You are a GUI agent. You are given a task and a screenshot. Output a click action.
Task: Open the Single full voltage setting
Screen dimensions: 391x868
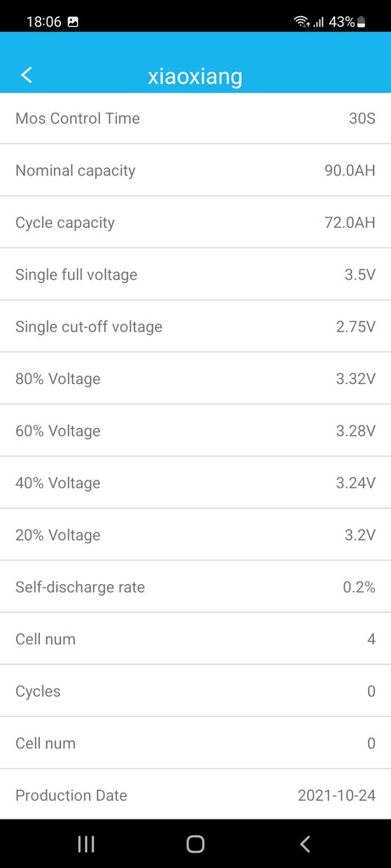click(195, 275)
